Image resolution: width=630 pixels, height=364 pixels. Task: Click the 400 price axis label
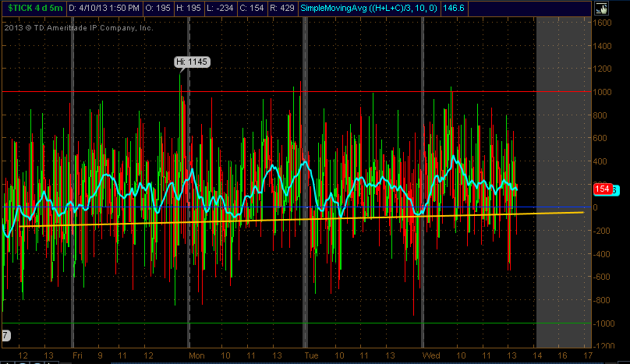tap(600, 161)
